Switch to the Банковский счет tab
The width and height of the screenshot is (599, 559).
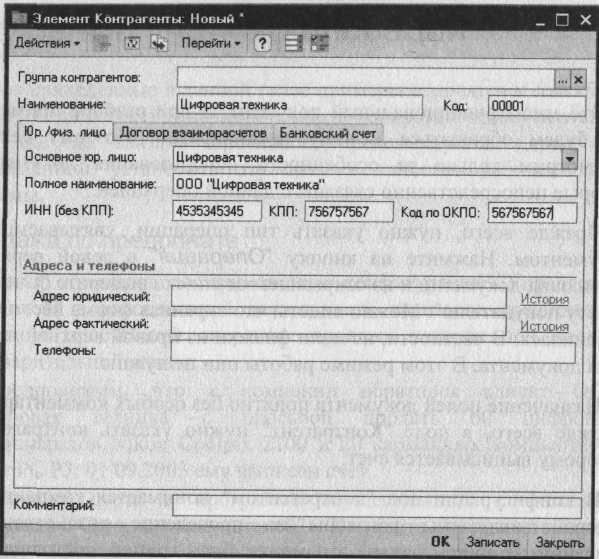tap(328, 133)
